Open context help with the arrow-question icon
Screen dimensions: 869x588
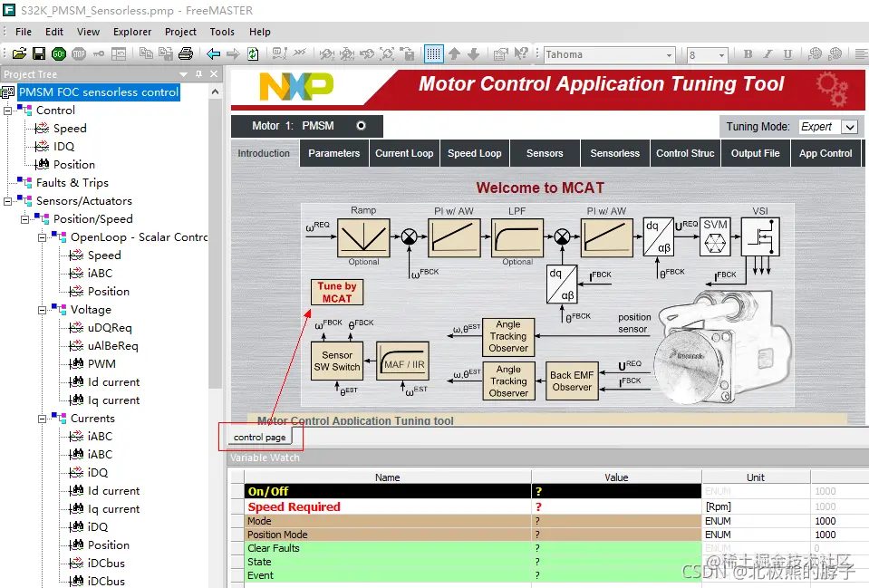point(521,53)
